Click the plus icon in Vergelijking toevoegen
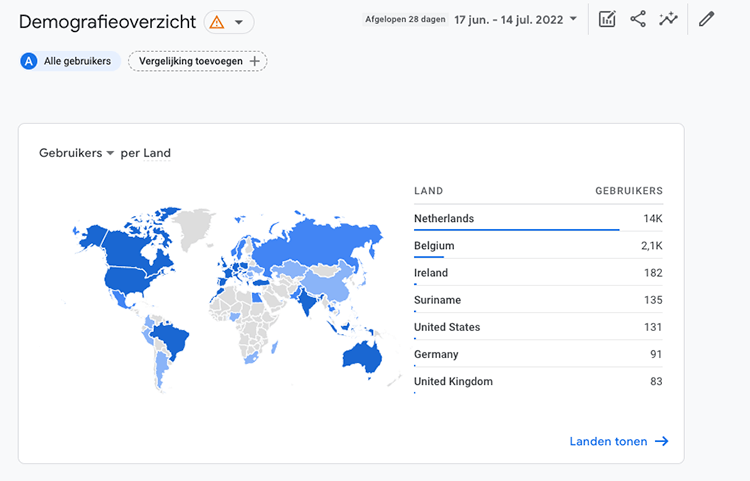This screenshot has width=750, height=481. pos(255,61)
